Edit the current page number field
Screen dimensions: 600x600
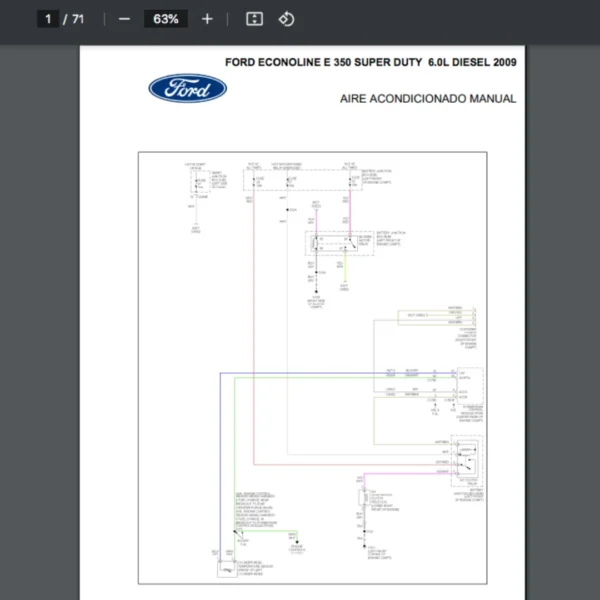tap(47, 19)
